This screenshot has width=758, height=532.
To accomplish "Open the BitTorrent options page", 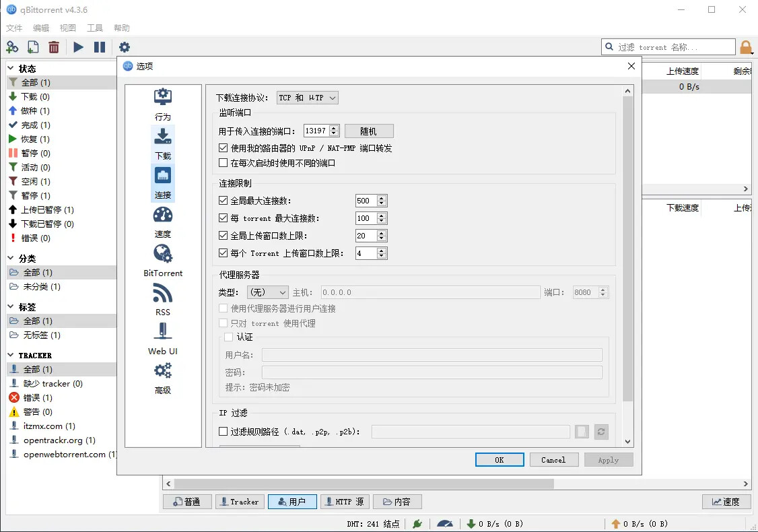I will (x=163, y=261).
